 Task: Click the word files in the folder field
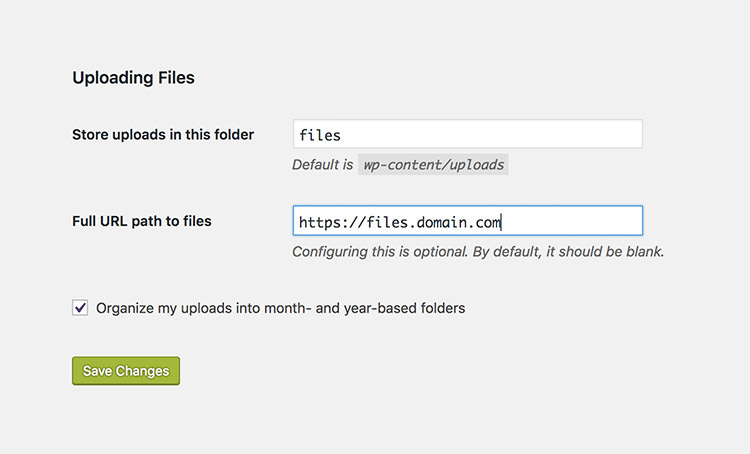(x=320, y=135)
